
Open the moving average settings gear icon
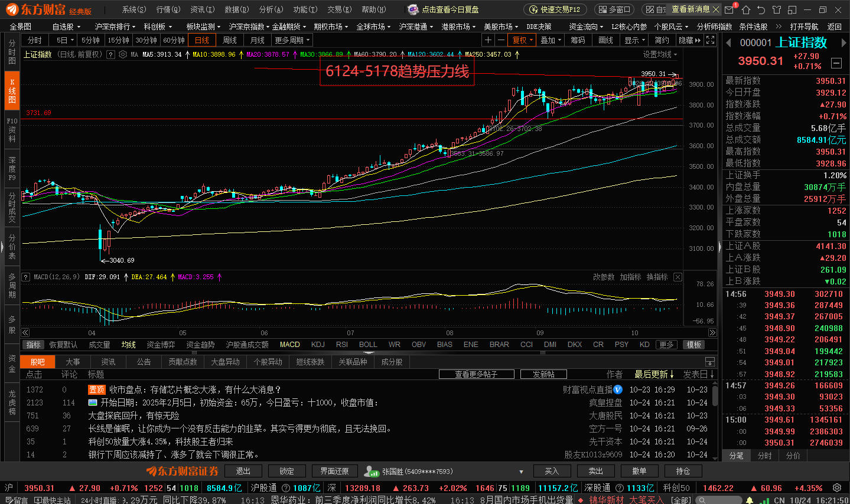click(123, 54)
